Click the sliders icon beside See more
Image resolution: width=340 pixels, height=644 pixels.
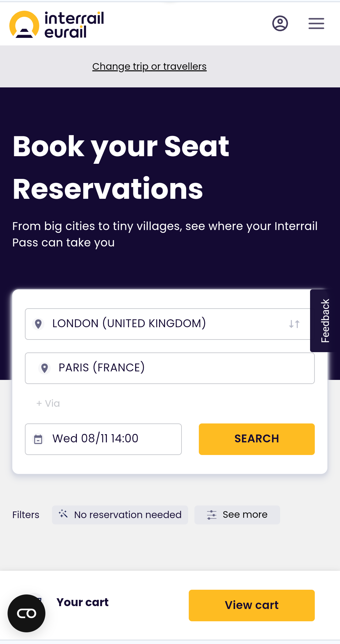212,515
